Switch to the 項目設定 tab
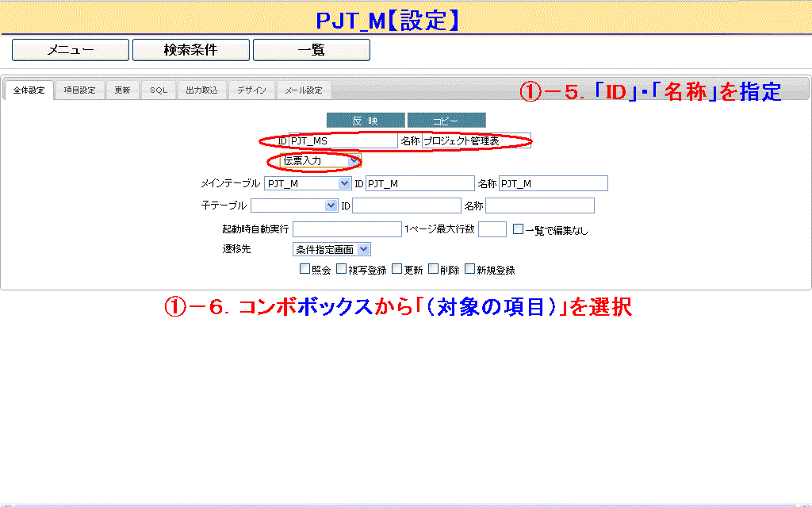 click(x=79, y=90)
